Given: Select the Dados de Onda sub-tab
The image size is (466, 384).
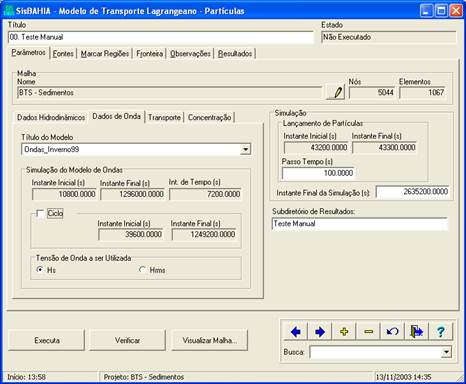Looking at the screenshot, I should click(x=117, y=116).
